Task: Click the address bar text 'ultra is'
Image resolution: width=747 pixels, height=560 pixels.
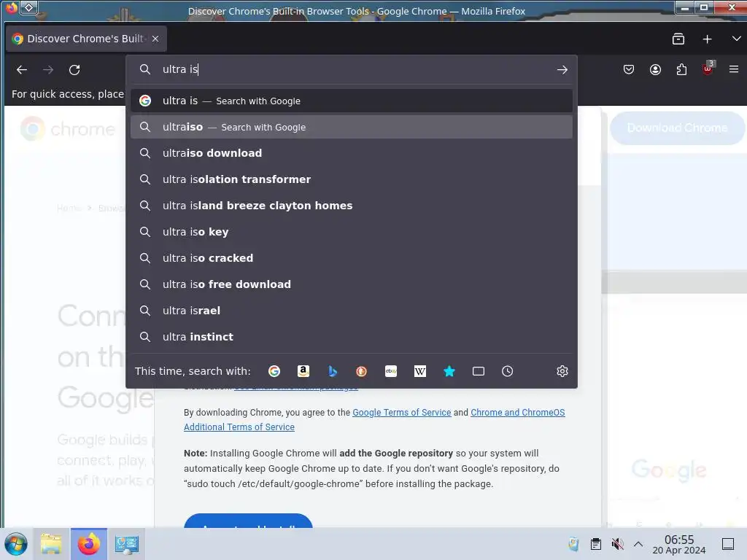Action: click(x=180, y=69)
